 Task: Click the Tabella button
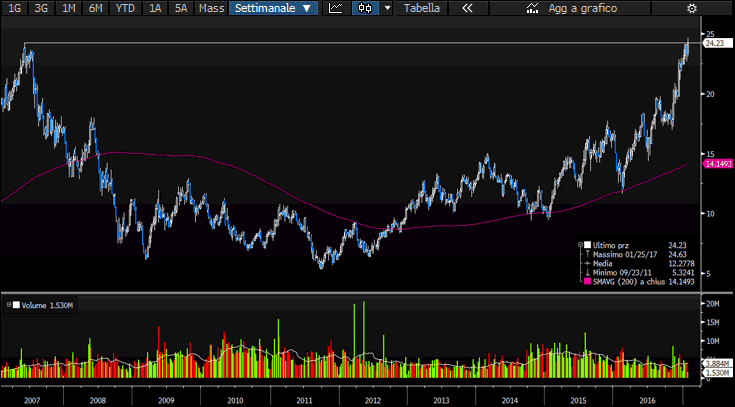pos(420,8)
